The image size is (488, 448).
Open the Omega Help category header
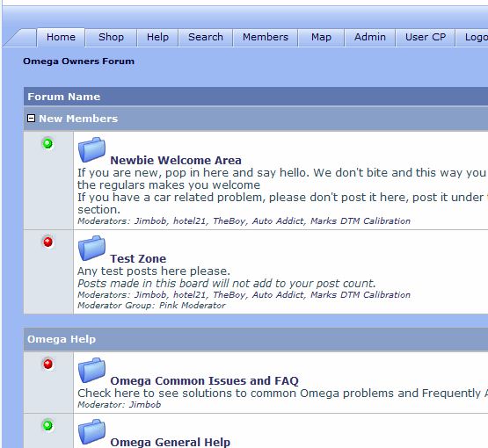tap(62, 339)
